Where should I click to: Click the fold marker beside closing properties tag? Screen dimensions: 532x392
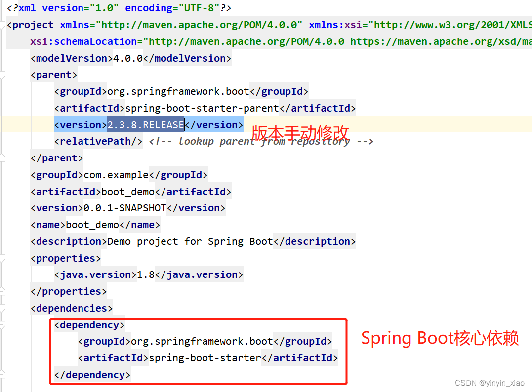[x=2, y=291]
